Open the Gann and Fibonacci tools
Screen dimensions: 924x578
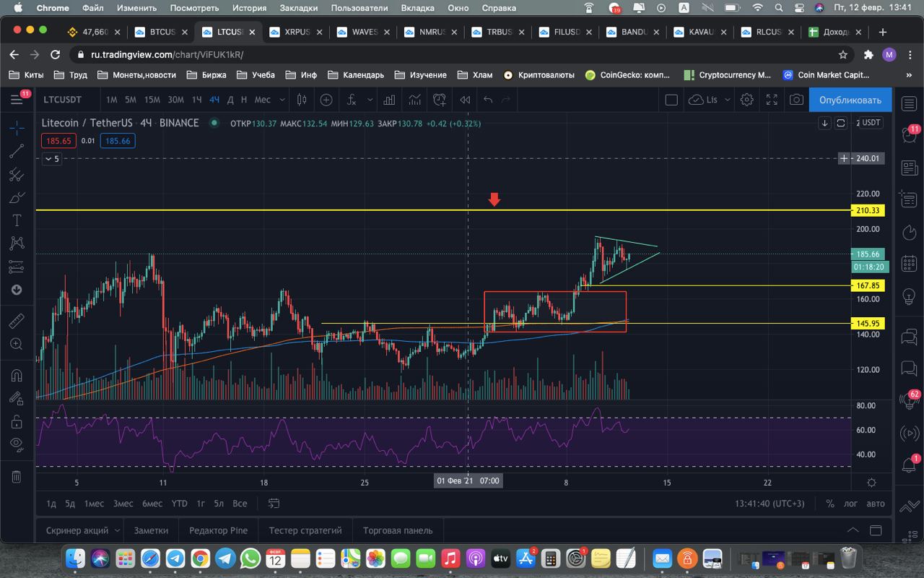pos(17,174)
